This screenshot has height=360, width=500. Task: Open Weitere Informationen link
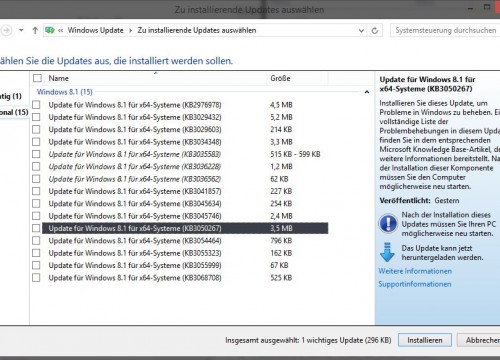(x=415, y=271)
